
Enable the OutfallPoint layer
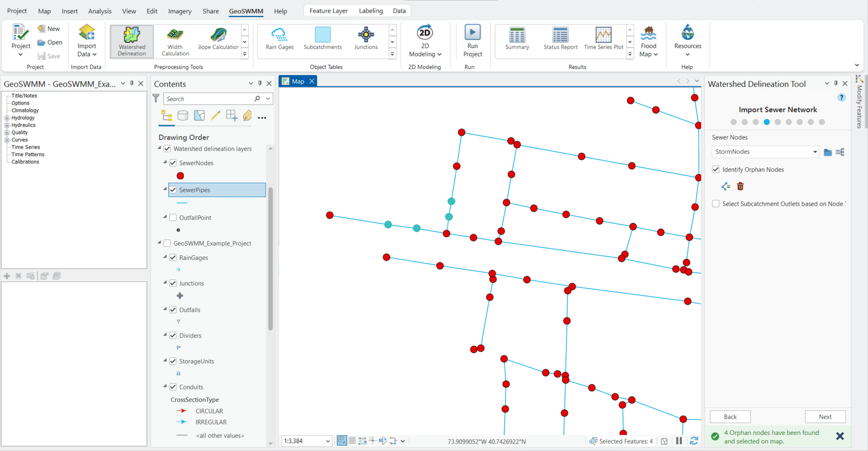173,217
